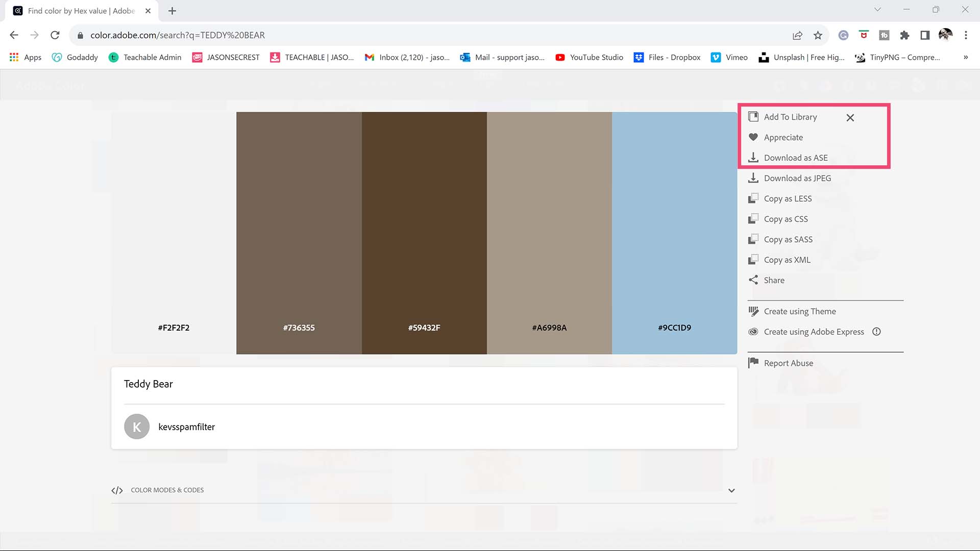Click the Create using Theme brush icon
The image size is (980, 551).
point(753,311)
